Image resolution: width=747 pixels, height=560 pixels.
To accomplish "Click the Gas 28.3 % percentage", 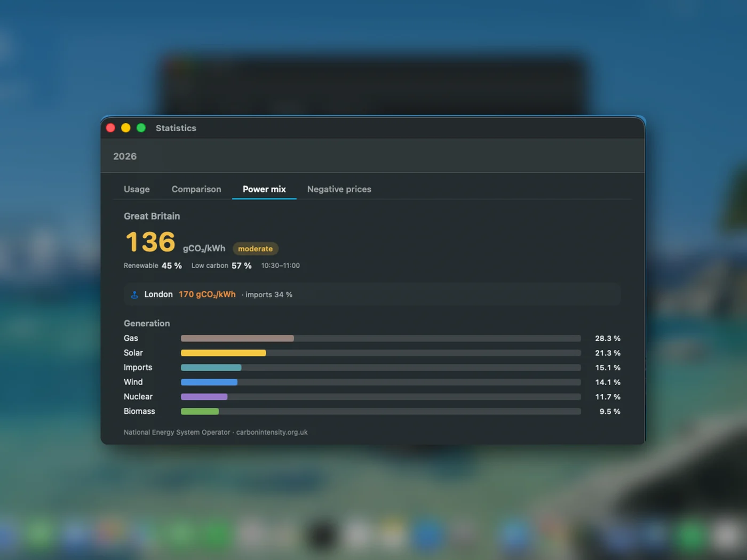I will click(608, 338).
